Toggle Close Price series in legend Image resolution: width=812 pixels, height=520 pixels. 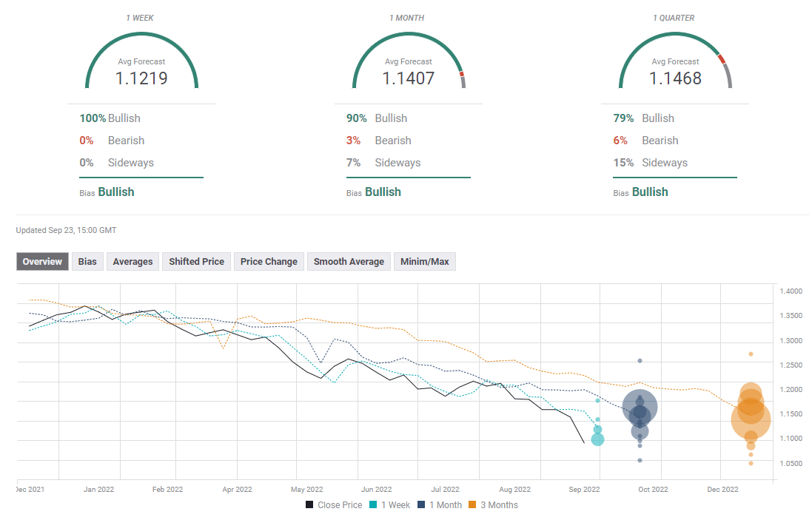tap(334, 505)
